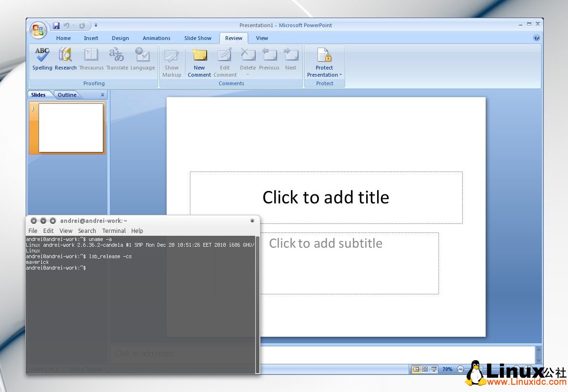Image resolution: width=568 pixels, height=392 pixels.
Task: Switch to the Outline pane tab
Action: (67, 95)
